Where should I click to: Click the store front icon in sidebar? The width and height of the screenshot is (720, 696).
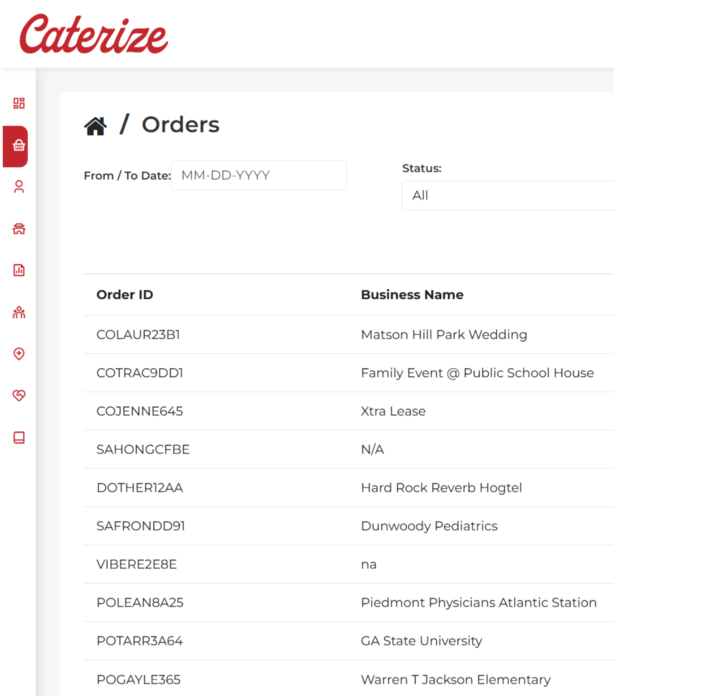click(x=18, y=229)
